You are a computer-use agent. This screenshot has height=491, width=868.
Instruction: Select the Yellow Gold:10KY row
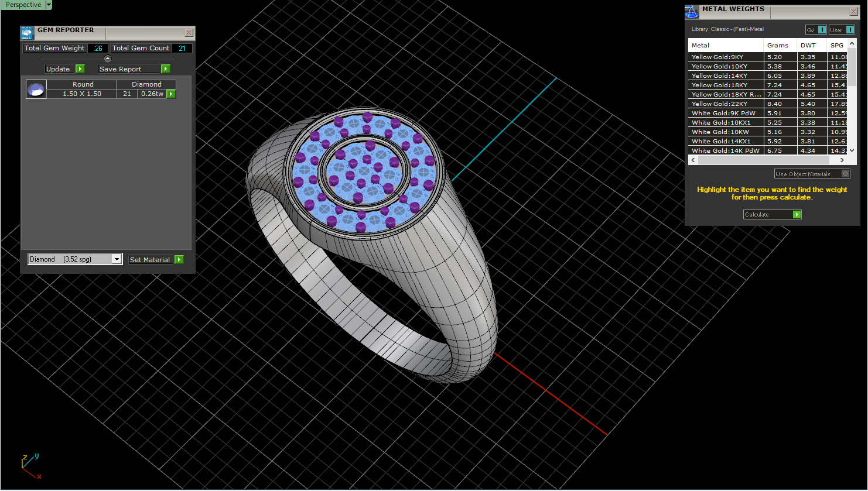768,67
